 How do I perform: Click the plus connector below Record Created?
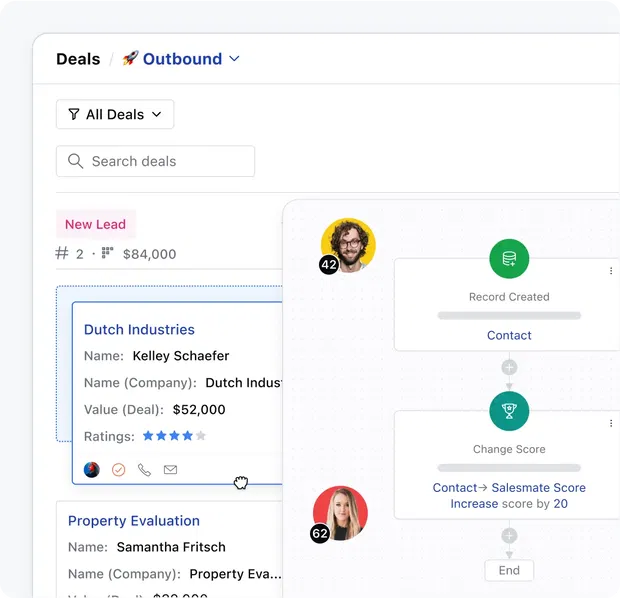point(509,368)
